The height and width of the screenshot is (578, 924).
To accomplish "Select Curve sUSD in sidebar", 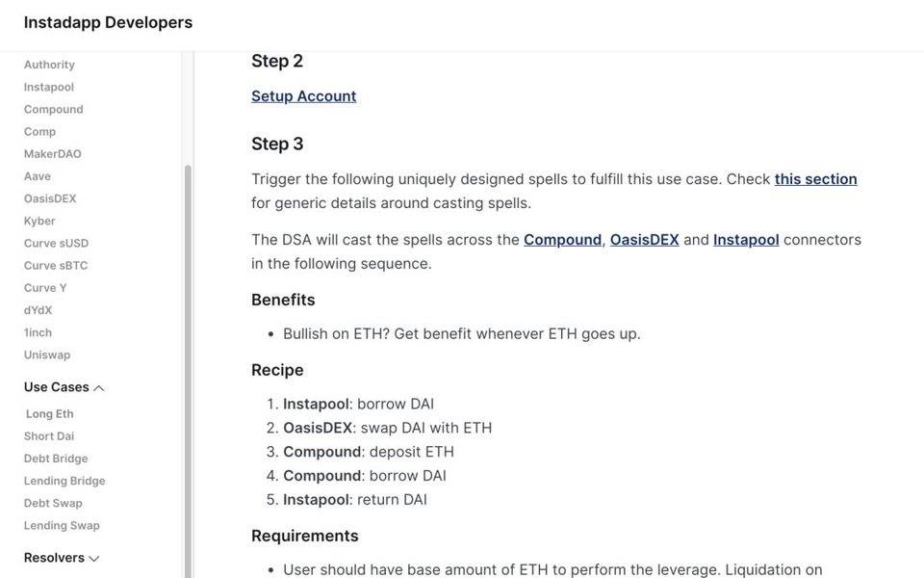I will (56, 244).
